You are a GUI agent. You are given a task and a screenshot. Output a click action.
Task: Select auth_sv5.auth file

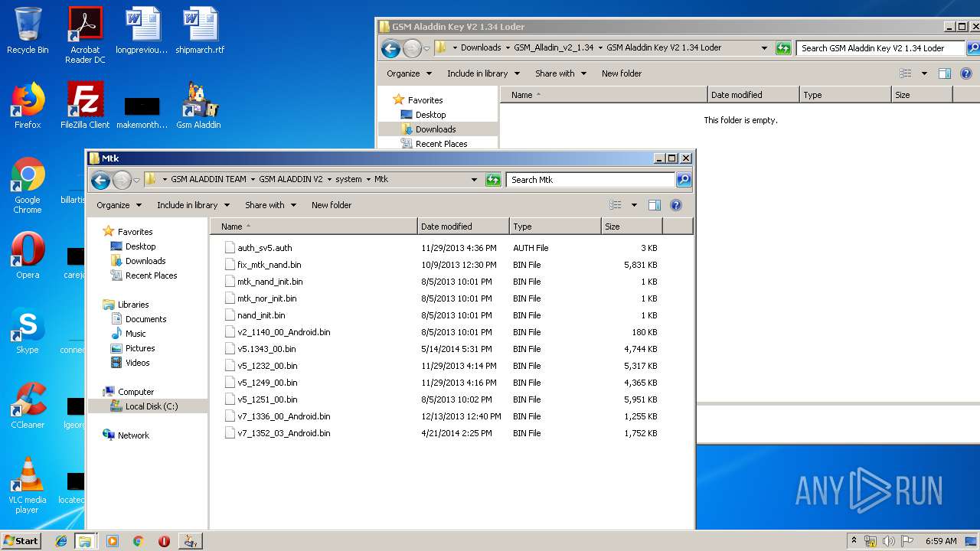coord(264,248)
